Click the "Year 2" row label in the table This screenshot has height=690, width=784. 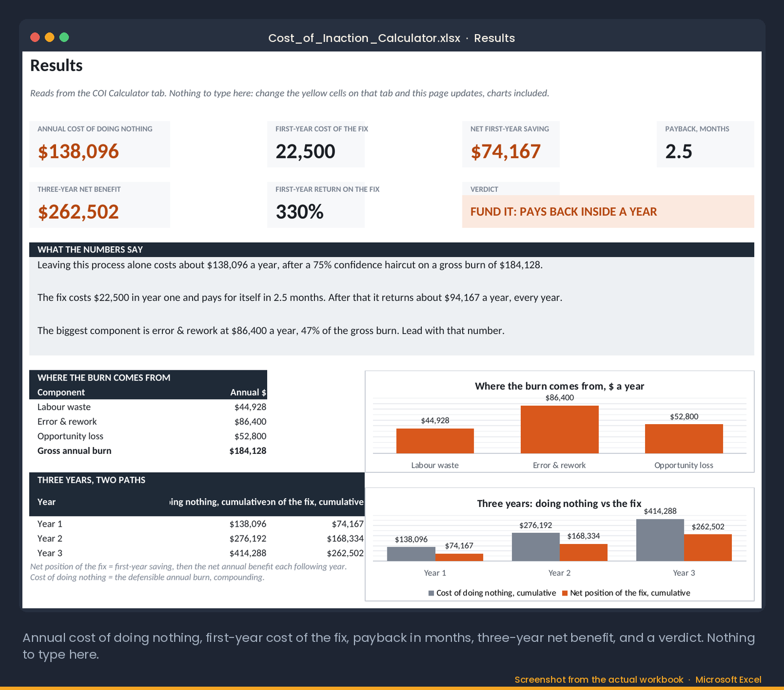click(50, 539)
